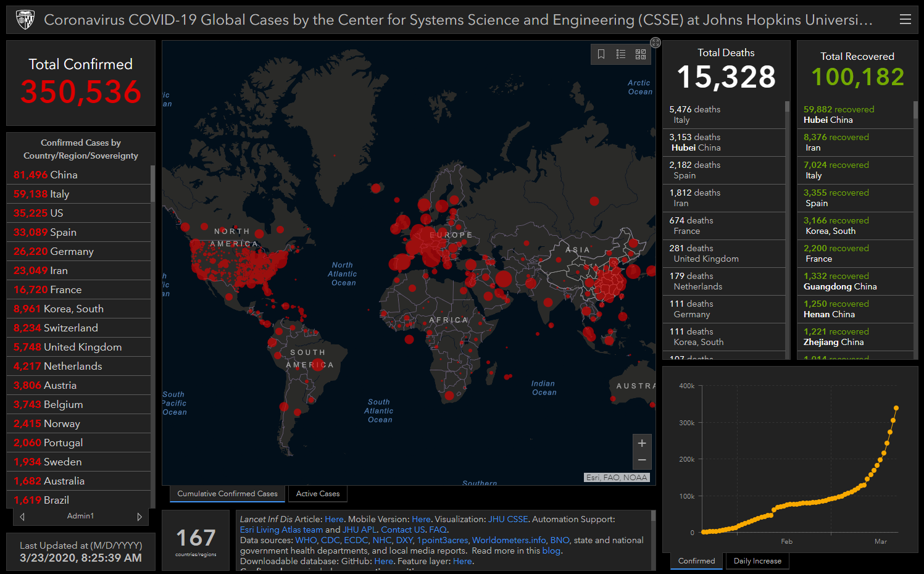
Task: Expand the map panel to fullscreen
Action: pos(656,43)
